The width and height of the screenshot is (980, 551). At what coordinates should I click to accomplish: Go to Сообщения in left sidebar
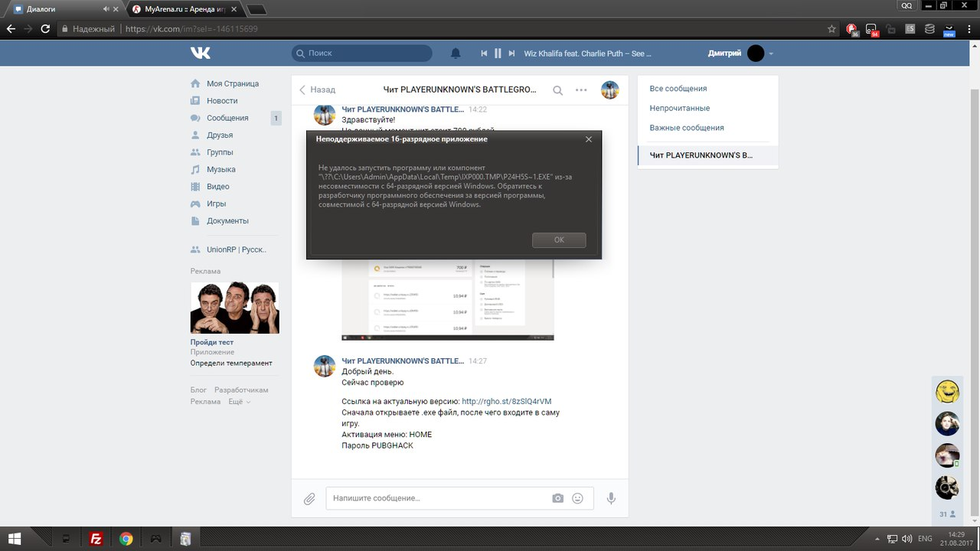pos(227,118)
